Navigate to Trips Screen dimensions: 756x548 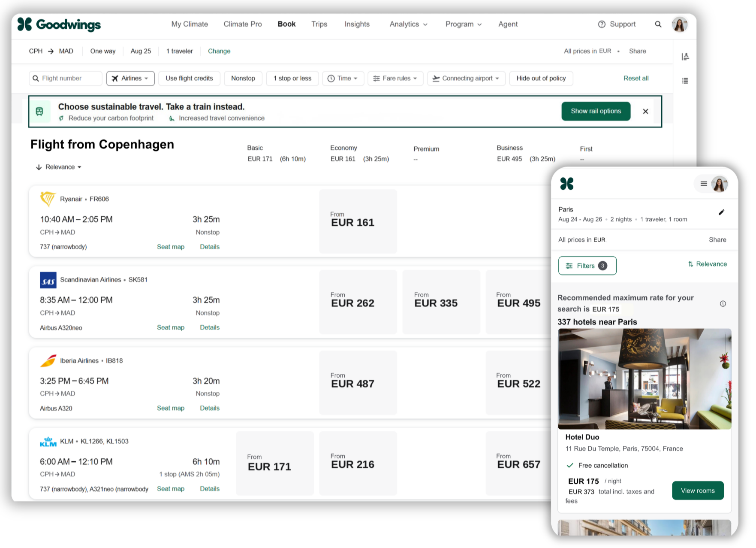point(319,24)
